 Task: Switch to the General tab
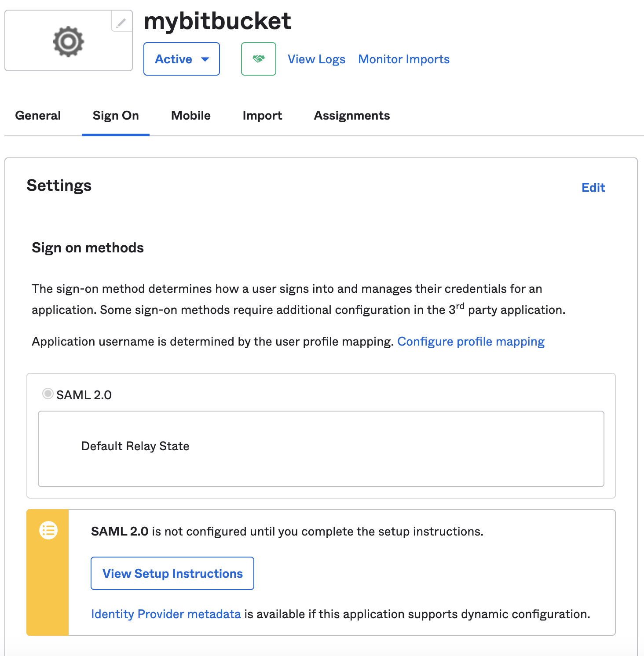tap(38, 116)
